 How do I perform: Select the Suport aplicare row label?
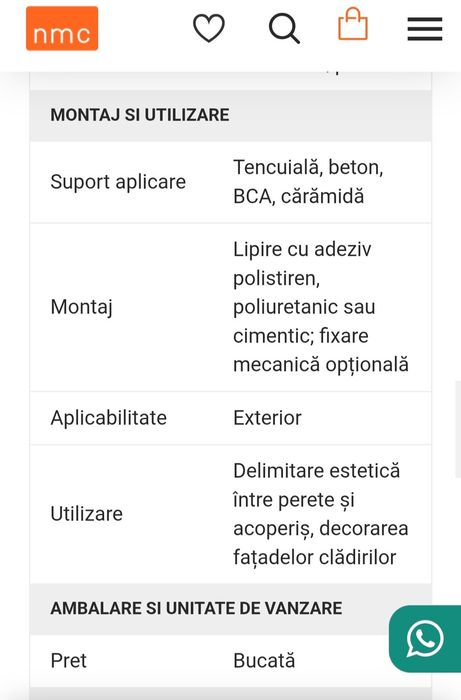tap(118, 182)
